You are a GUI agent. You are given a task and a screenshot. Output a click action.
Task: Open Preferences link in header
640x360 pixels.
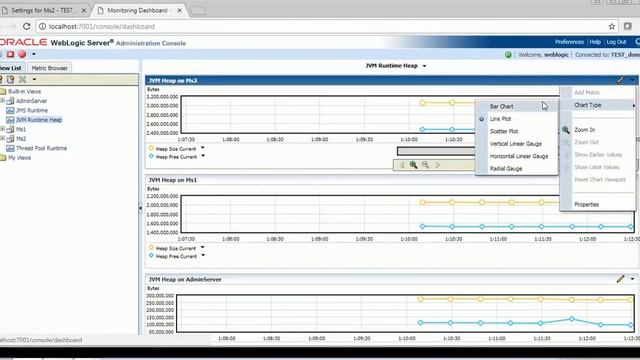tap(569, 42)
